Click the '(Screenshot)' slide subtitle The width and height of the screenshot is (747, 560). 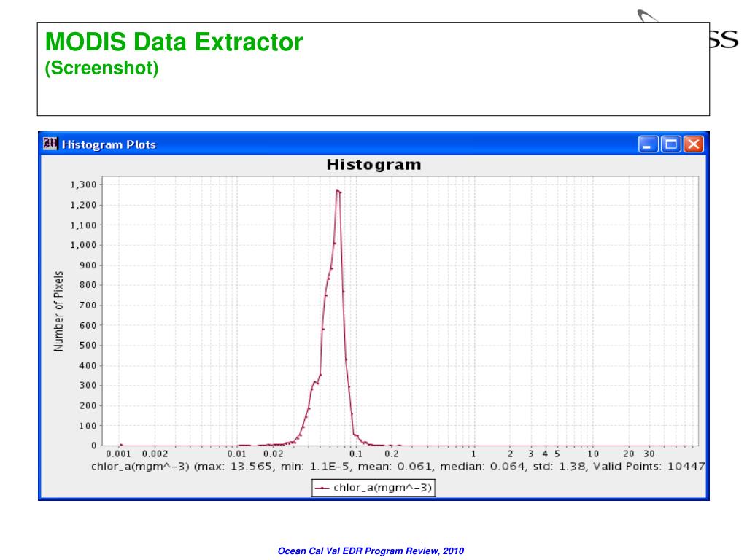click(x=101, y=68)
